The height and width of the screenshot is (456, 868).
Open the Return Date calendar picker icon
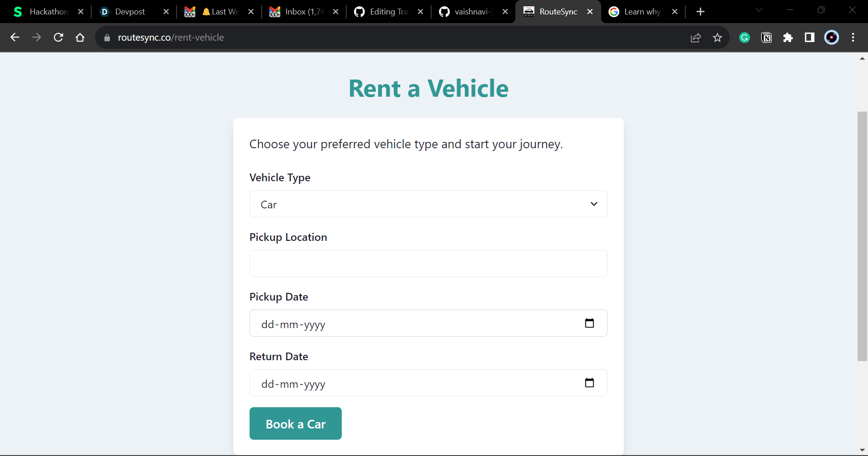(x=589, y=383)
